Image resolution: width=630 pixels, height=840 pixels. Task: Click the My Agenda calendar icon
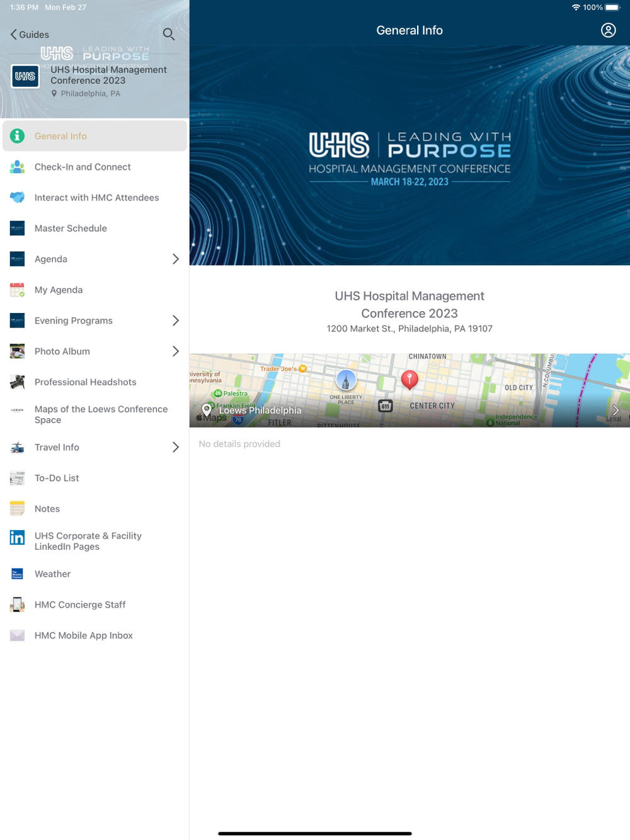[x=18, y=290]
